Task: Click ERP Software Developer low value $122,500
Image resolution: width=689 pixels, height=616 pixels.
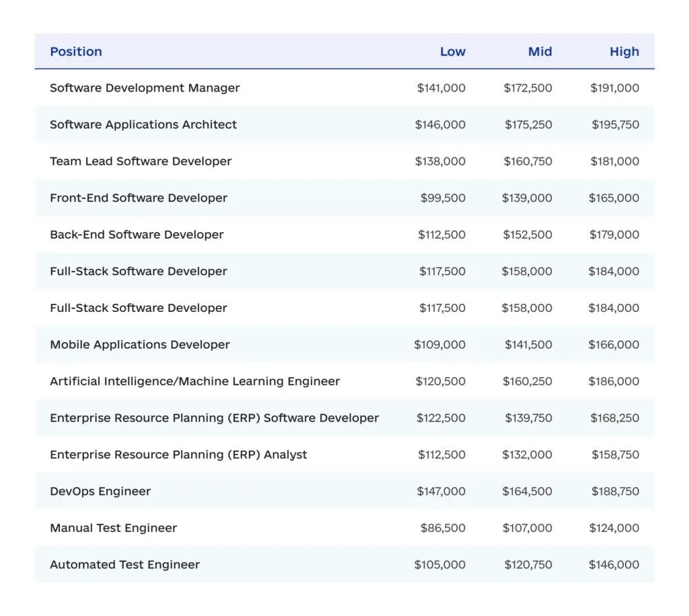Action: click(441, 418)
